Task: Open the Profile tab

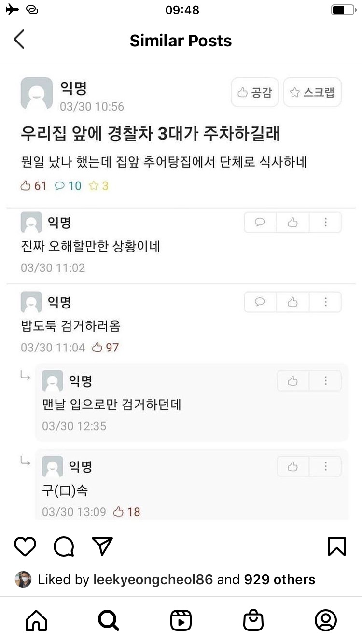Action: click(326, 620)
